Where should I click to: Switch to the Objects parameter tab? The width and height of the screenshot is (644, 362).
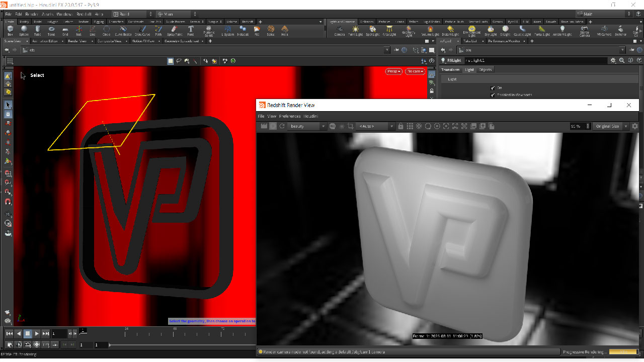pos(485,70)
